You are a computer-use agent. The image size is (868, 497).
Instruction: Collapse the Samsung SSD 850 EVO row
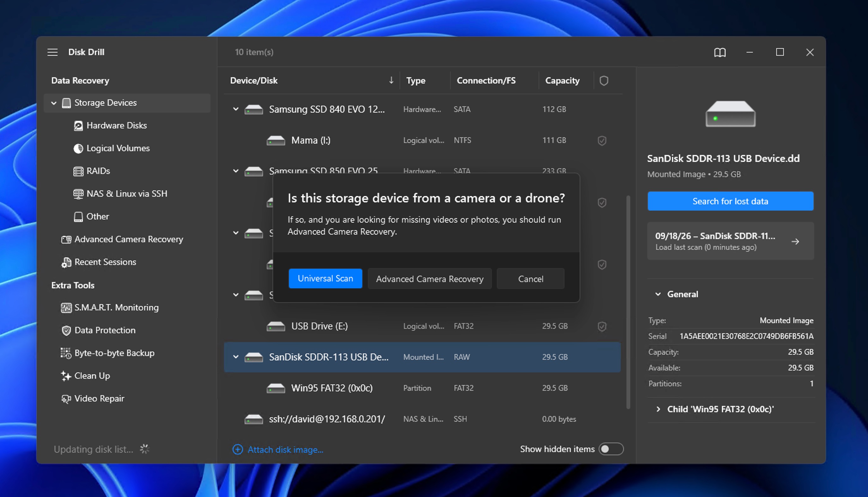pos(235,171)
